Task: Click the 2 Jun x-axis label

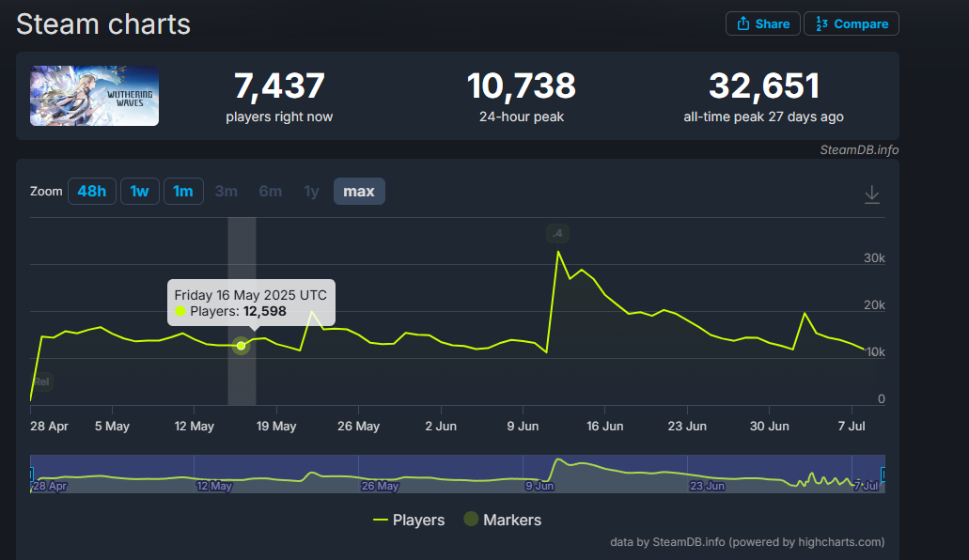Action: [441, 426]
